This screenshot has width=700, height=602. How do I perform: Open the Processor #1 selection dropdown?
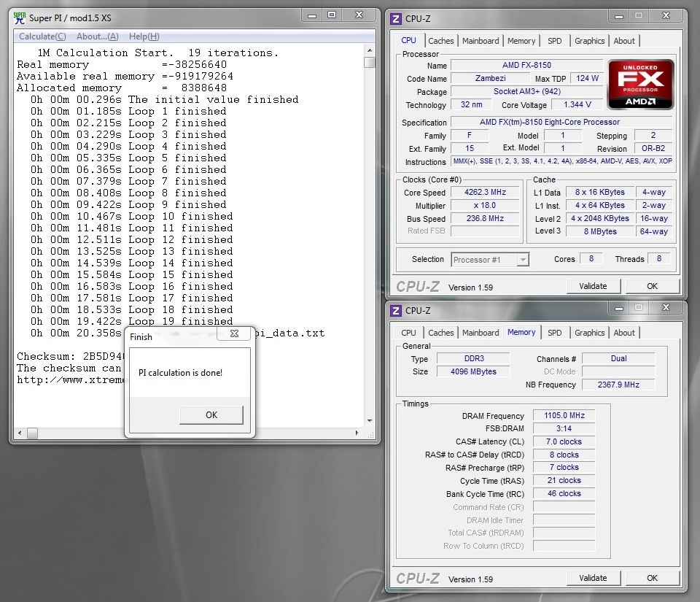coord(490,260)
